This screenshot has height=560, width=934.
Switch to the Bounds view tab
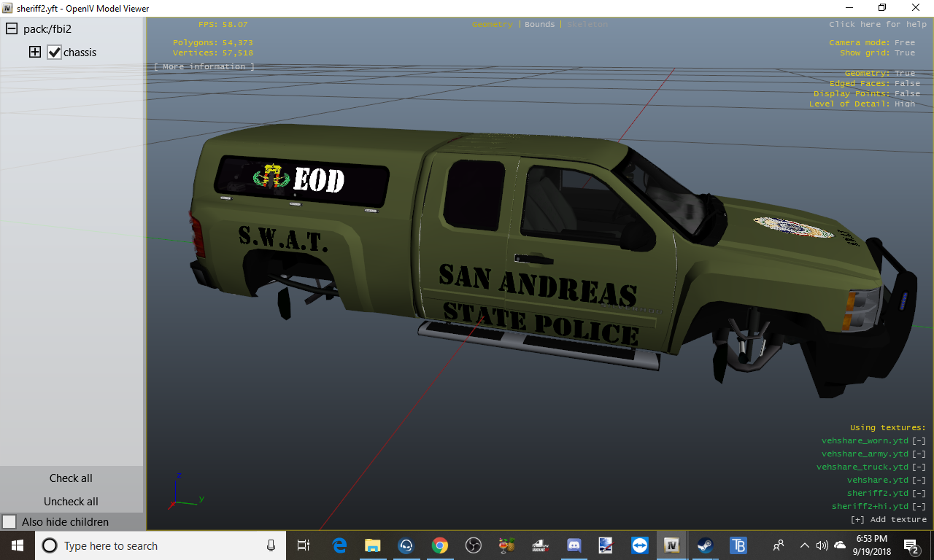(540, 25)
